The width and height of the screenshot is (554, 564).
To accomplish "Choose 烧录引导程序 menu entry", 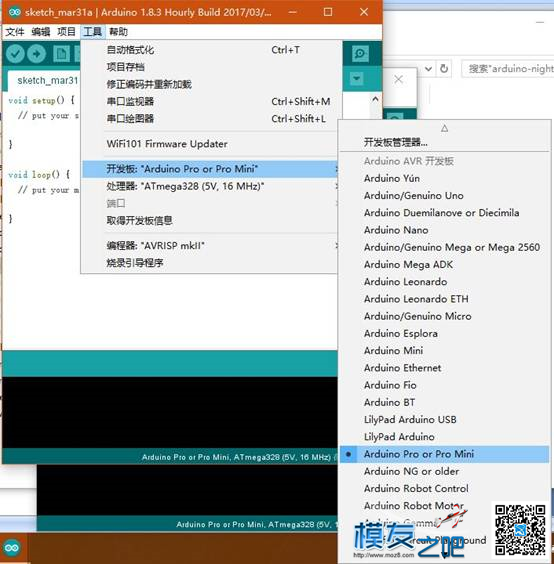I will (209, 263).
